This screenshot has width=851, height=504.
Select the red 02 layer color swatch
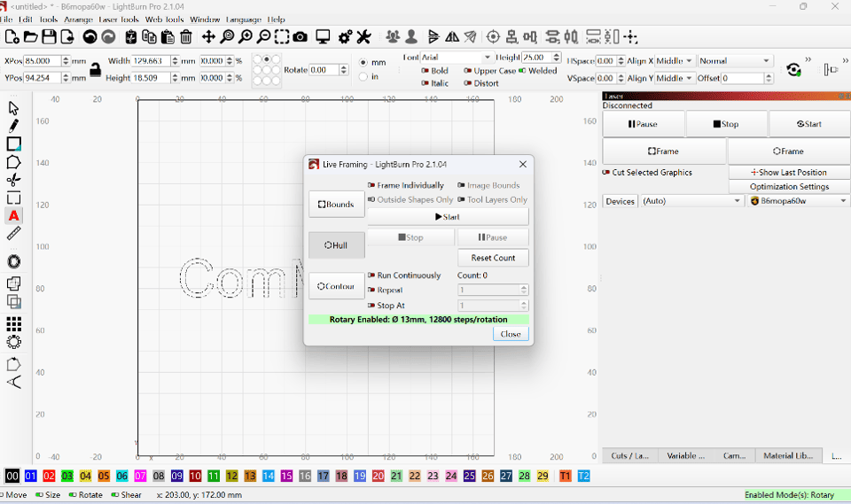coord(49,476)
